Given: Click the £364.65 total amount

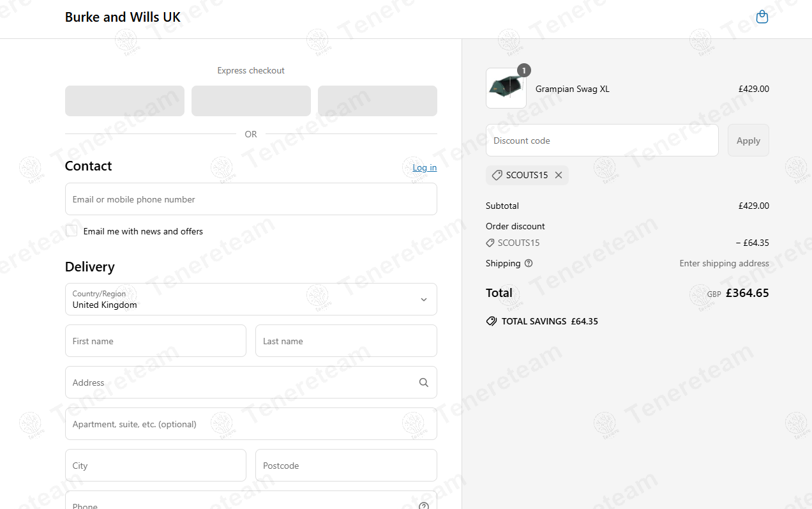Looking at the screenshot, I should pos(748,293).
